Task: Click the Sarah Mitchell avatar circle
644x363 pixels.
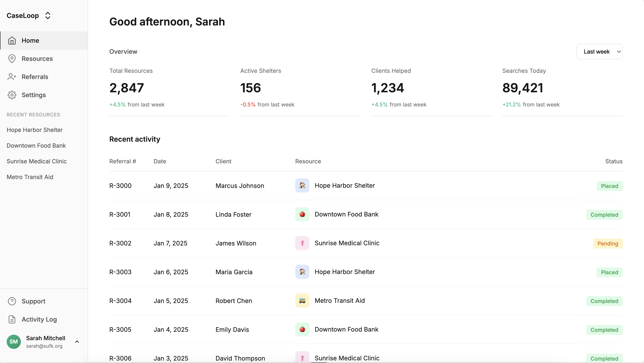Action: 13,342
